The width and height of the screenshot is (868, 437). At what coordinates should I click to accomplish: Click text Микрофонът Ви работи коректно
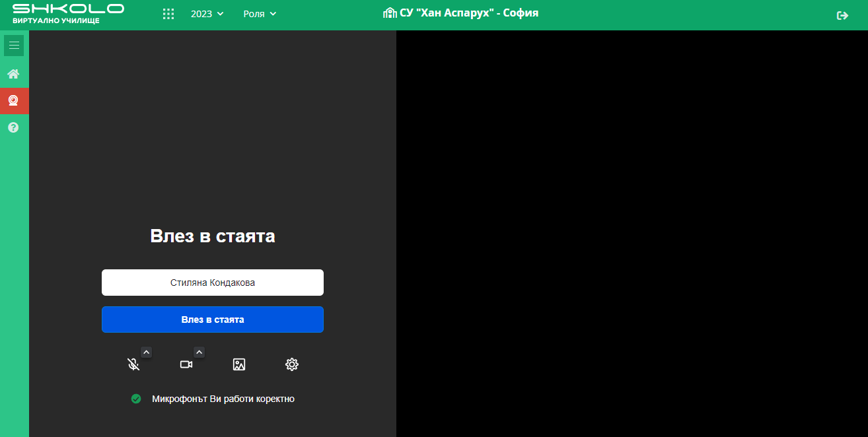click(223, 399)
